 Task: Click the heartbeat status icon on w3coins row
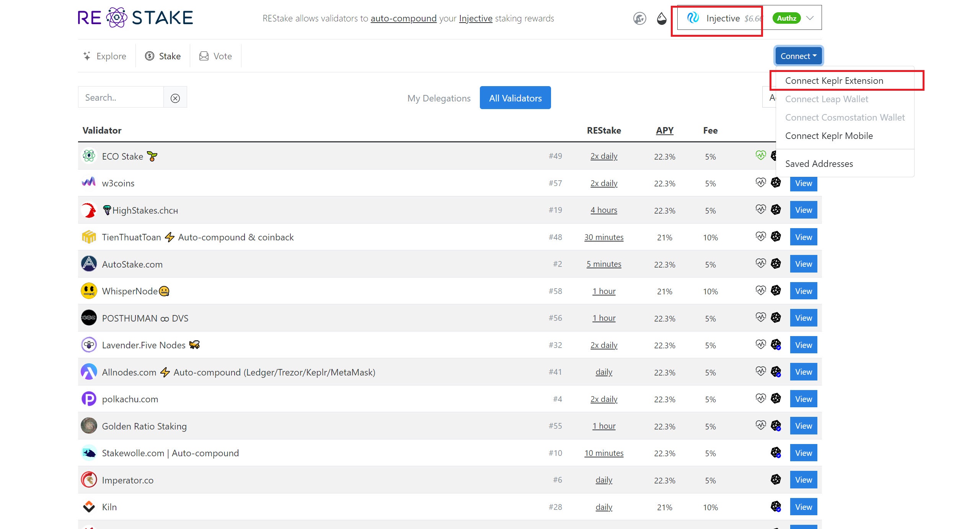[760, 183]
